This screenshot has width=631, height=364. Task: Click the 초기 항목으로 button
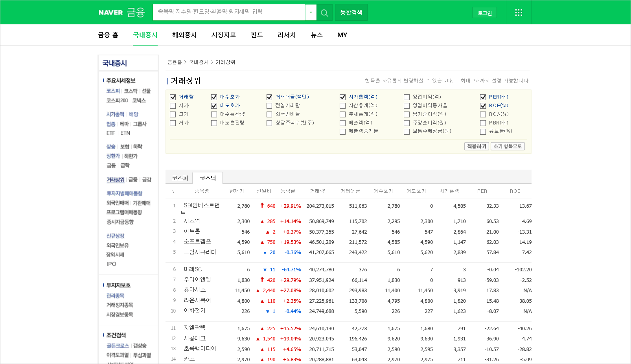click(x=508, y=146)
